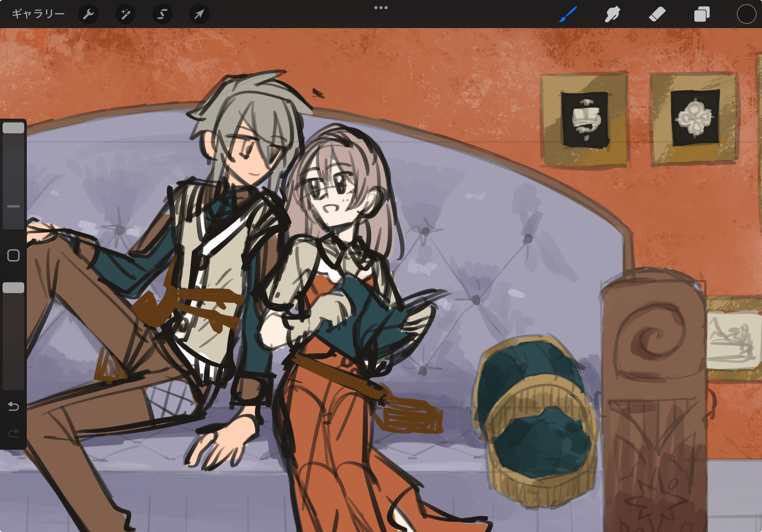762x532 pixels.
Task: Click the small notch marker on size slider
Action: (x=13, y=206)
